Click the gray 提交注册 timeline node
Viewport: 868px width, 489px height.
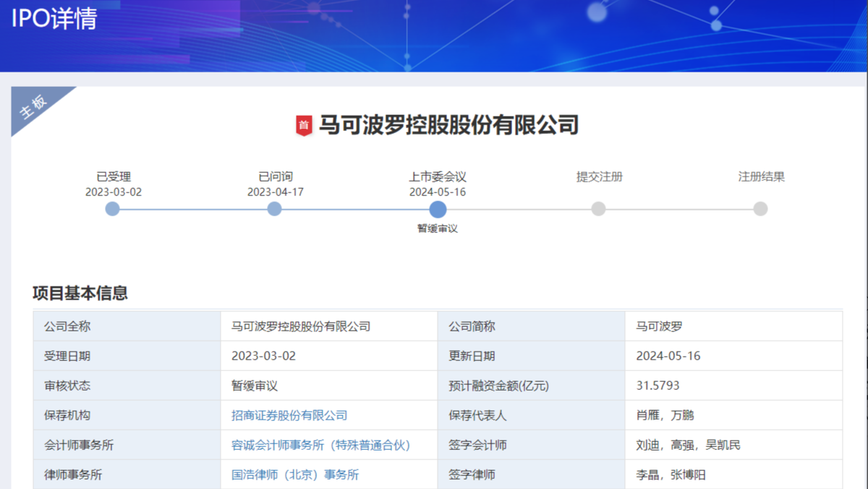tap(598, 209)
